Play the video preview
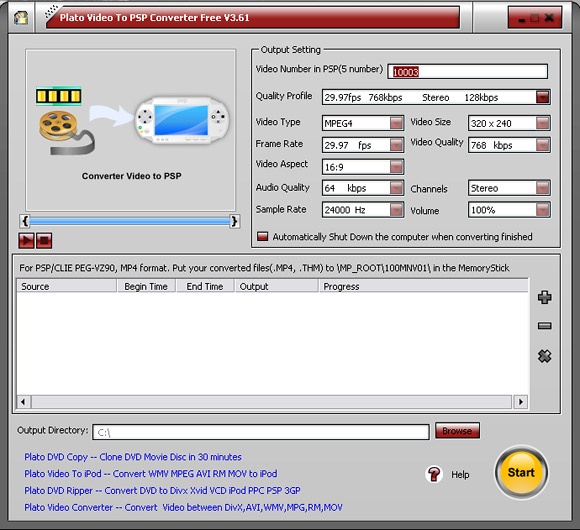The image size is (580, 530). (x=26, y=241)
